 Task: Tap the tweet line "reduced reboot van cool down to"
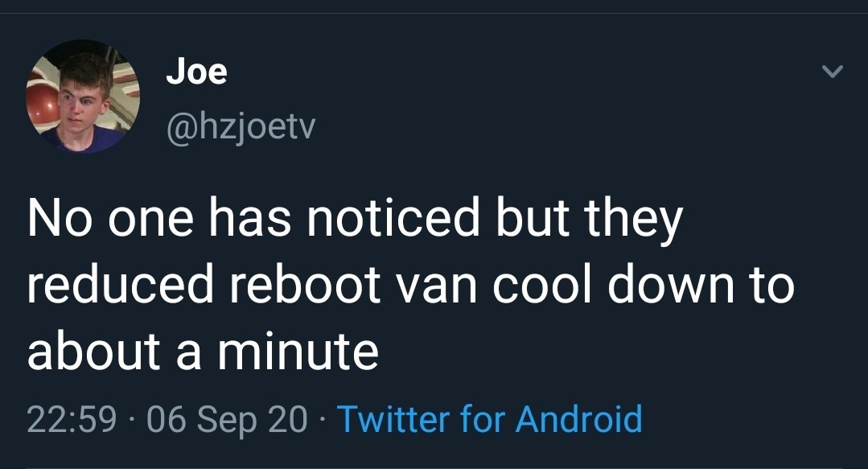410,286
